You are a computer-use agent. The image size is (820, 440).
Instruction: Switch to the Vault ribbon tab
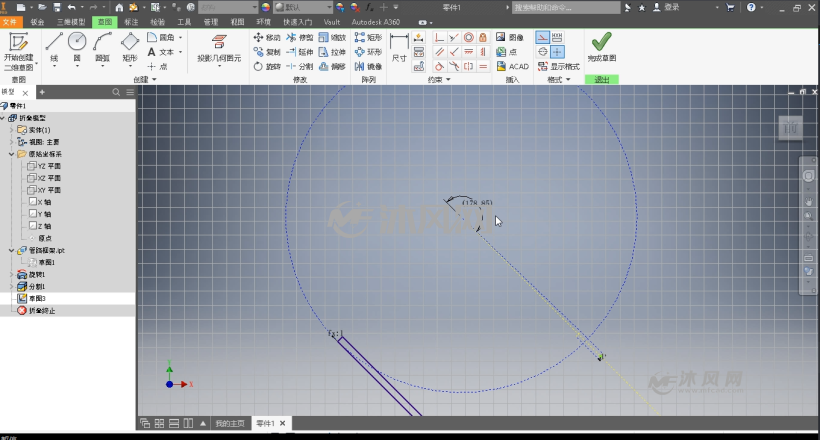332,22
